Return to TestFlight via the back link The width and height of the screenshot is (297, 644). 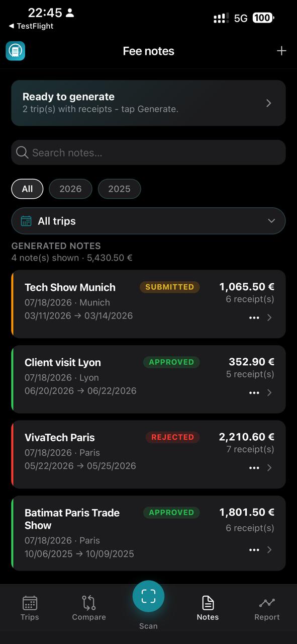[x=31, y=26]
